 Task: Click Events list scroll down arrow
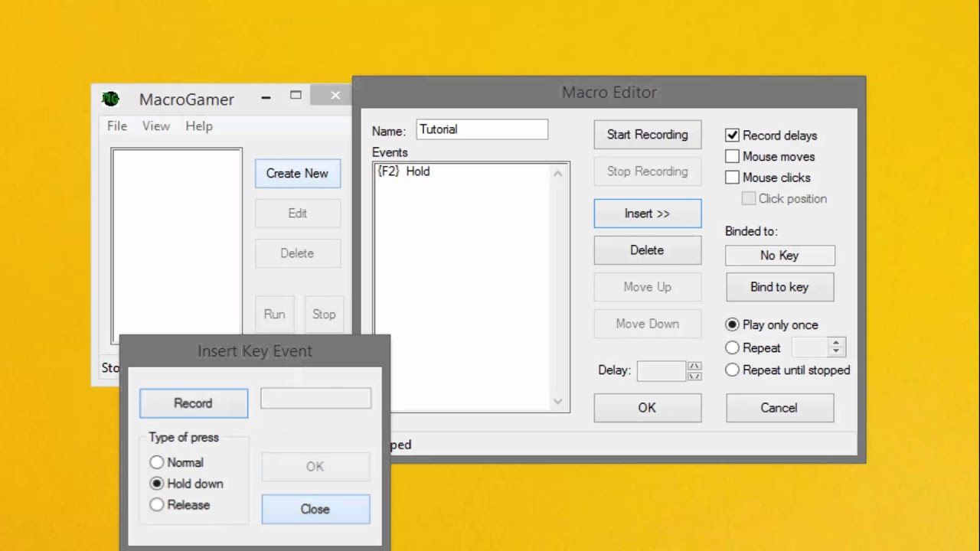click(x=557, y=401)
